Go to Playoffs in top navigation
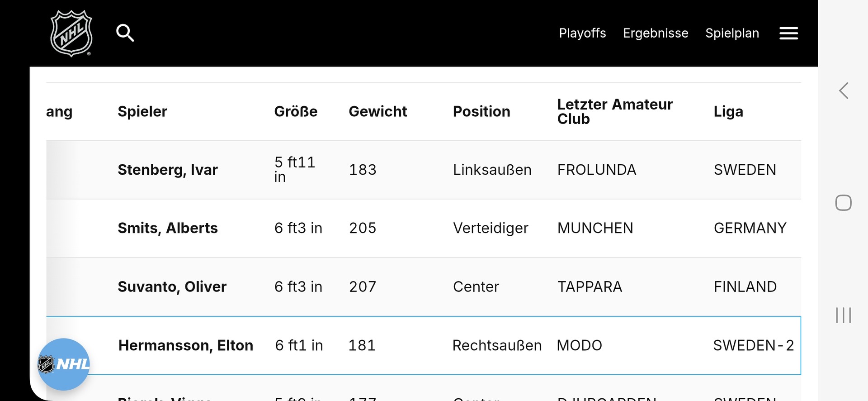This screenshot has height=401, width=868. [582, 33]
